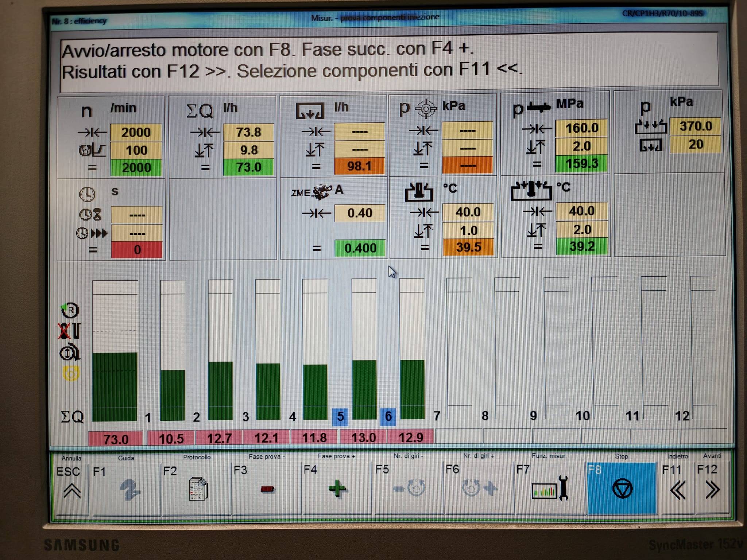Click the rail pressure setpoint 160.0
Image resolution: width=747 pixels, height=560 pixels.
click(x=581, y=128)
